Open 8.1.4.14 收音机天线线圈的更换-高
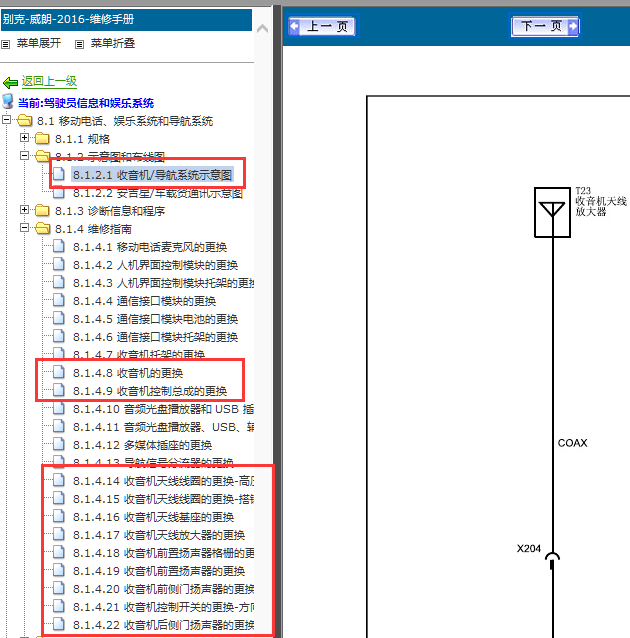 163,481
